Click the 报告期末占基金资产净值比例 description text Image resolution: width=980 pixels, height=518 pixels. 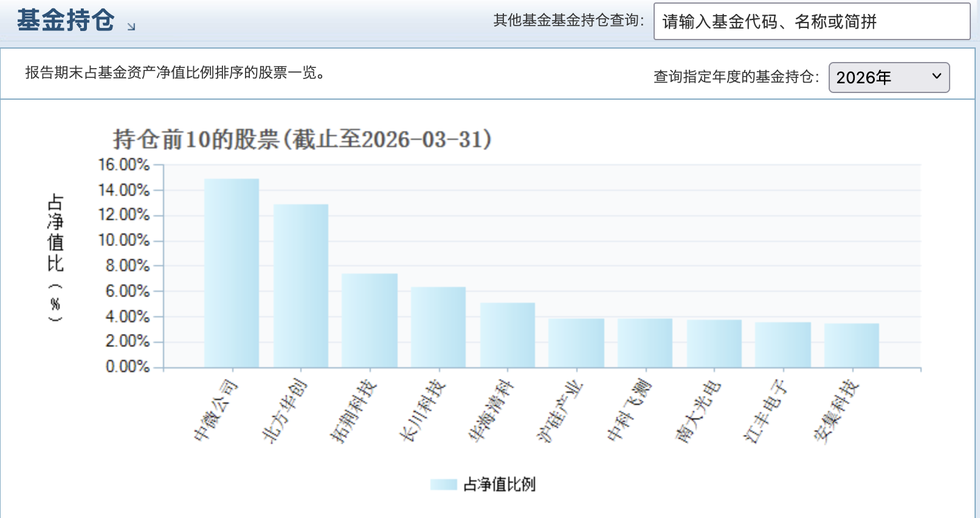coord(175,73)
